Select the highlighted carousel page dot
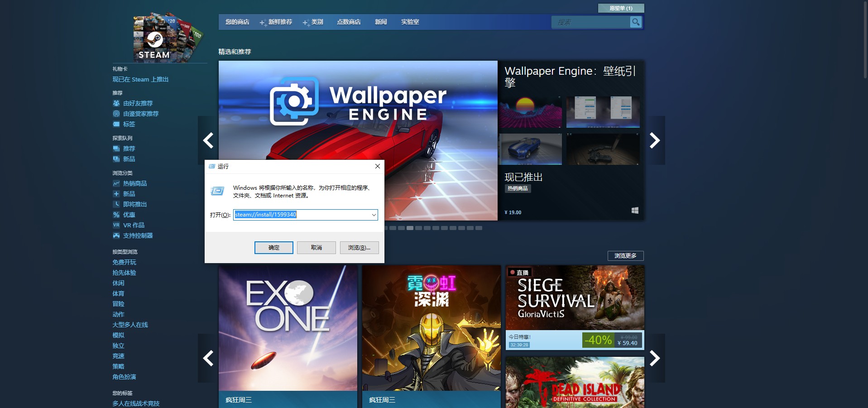The image size is (868, 408). click(x=410, y=228)
